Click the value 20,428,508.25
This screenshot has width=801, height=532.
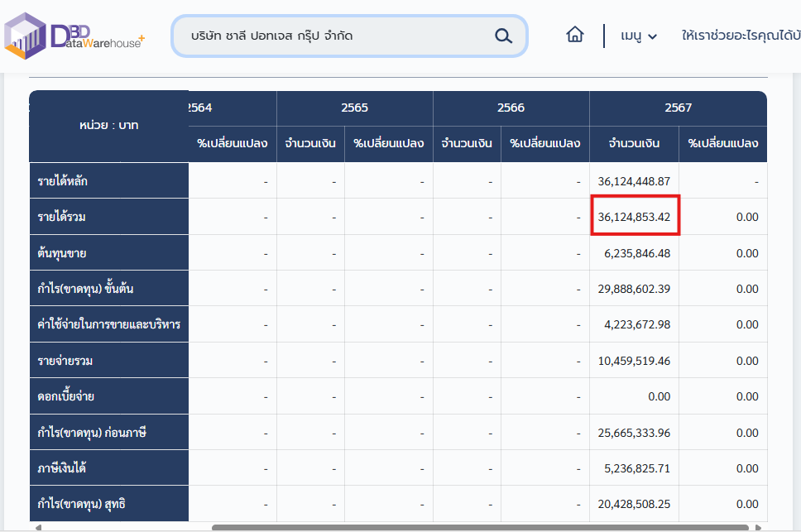[x=634, y=505]
